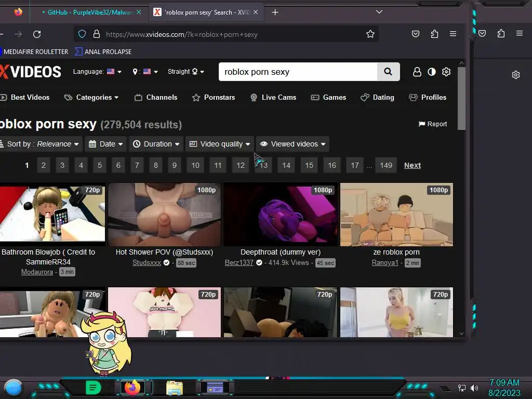The height and width of the screenshot is (399, 532).
Task: Expand the Duration filter dropdown
Action: 156,144
